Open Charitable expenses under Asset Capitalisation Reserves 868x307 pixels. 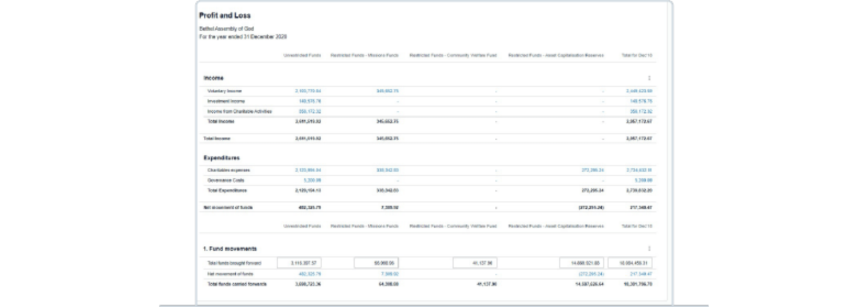pyautogui.click(x=592, y=170)
